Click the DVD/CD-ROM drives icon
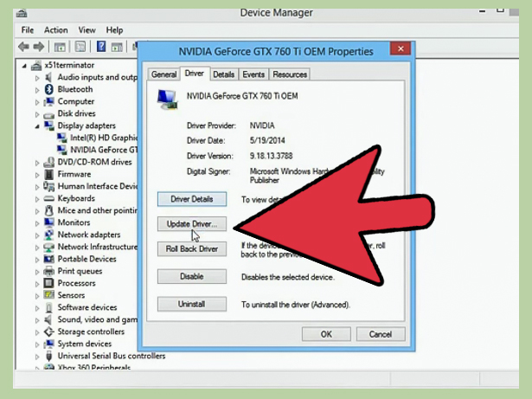The image size is (532, 399). coord(49,162)
